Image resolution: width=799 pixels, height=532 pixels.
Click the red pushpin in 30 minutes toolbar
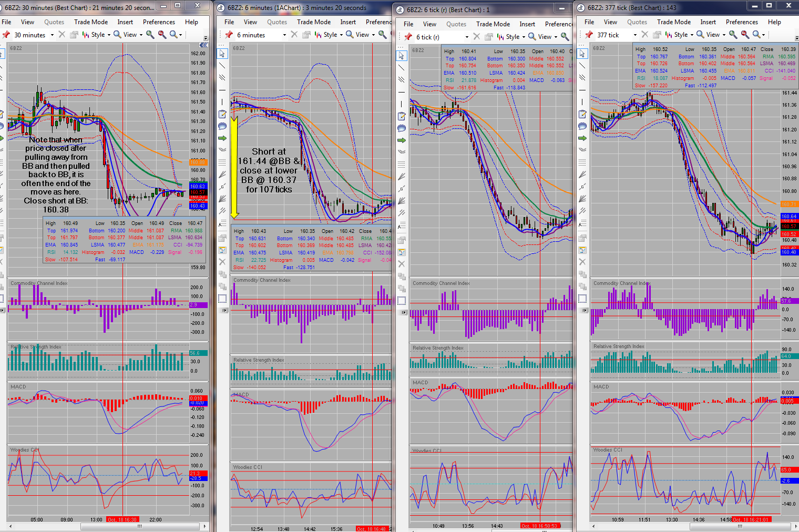[x=6, y=35]
